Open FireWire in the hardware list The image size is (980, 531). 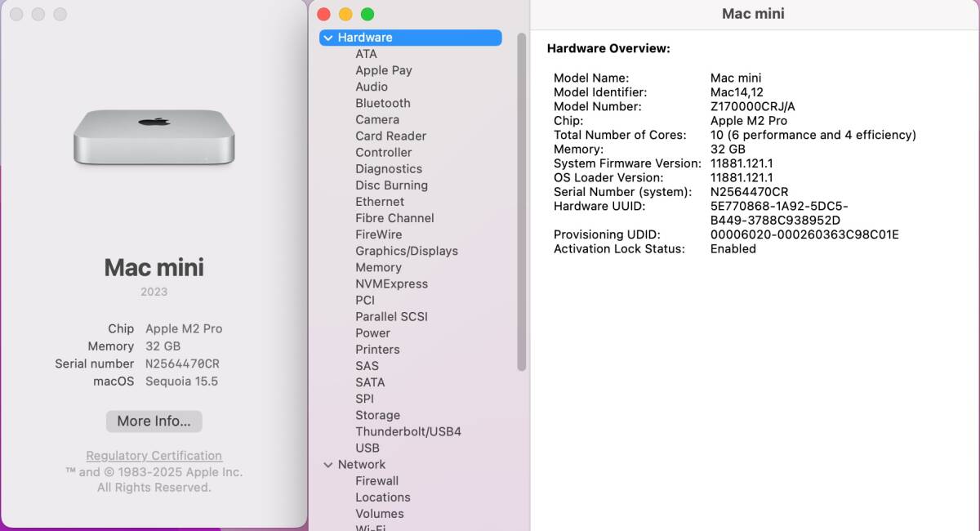click(379, 234)
